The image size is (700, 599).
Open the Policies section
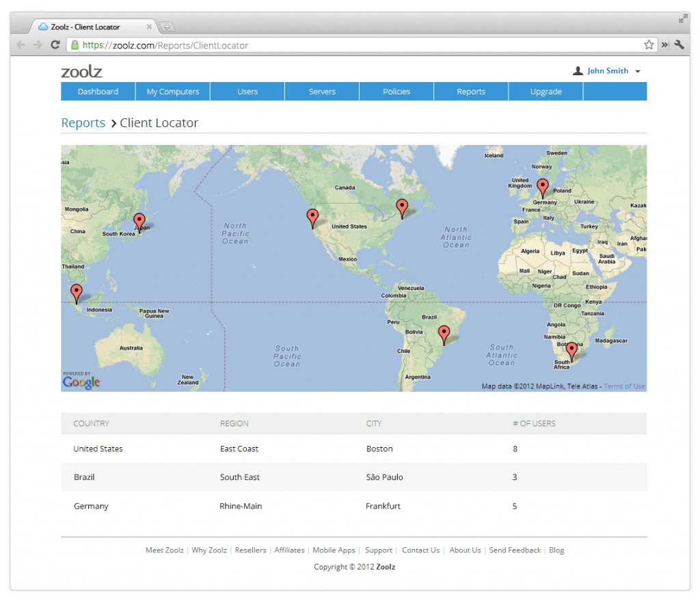pyautogui.click(x=396, y=91)
